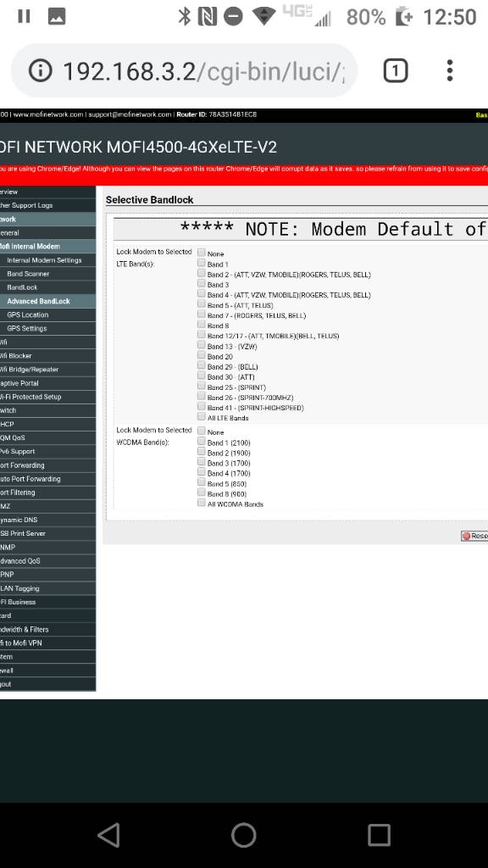Screen dimensions: 488x868
Task: Check WCDMA Band 4 (1700) checkbox
Action: point(202,471)
